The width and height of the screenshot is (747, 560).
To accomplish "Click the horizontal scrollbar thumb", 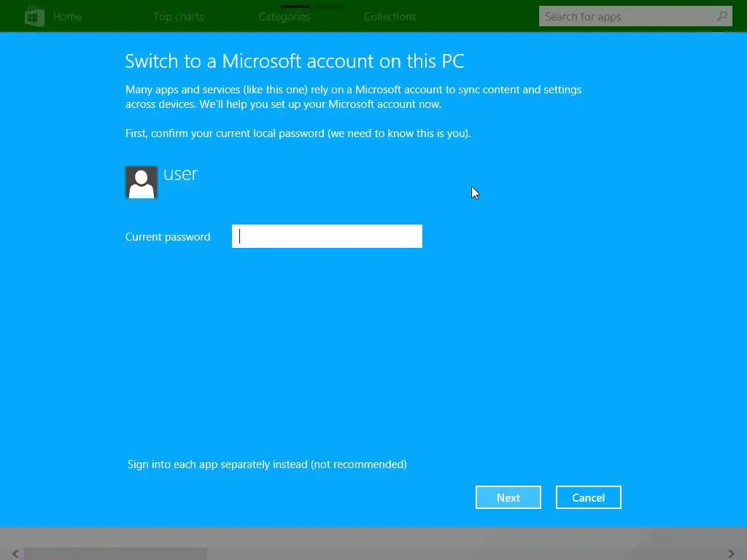I will [x=116, y=554].
